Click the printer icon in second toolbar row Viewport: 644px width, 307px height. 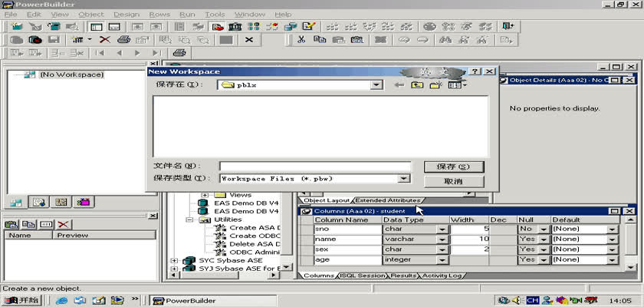tap(123, 40)
